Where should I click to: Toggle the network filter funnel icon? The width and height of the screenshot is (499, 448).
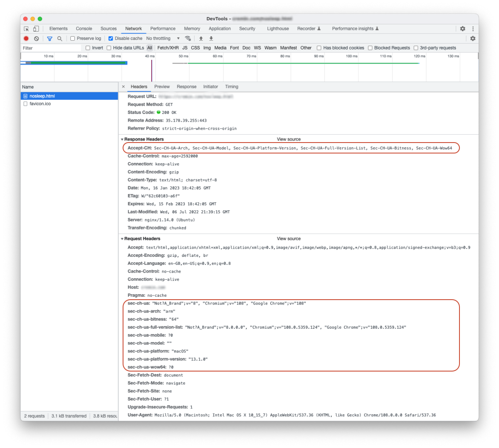(x=49, y=38)
